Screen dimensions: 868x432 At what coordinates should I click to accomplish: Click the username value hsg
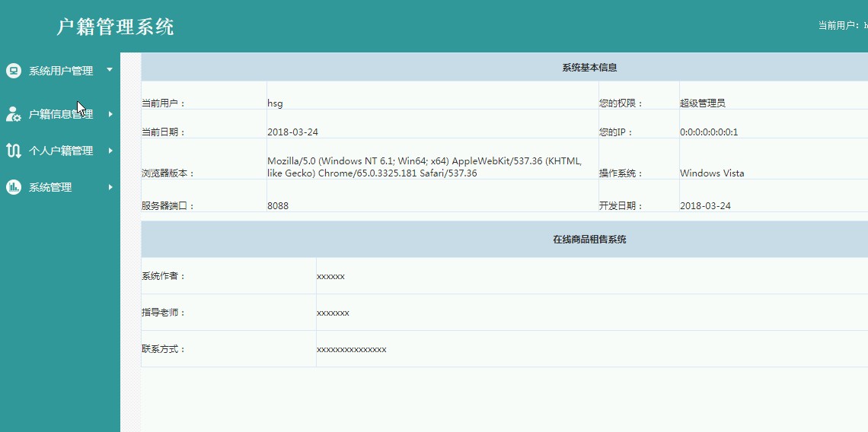pos(275,103)
